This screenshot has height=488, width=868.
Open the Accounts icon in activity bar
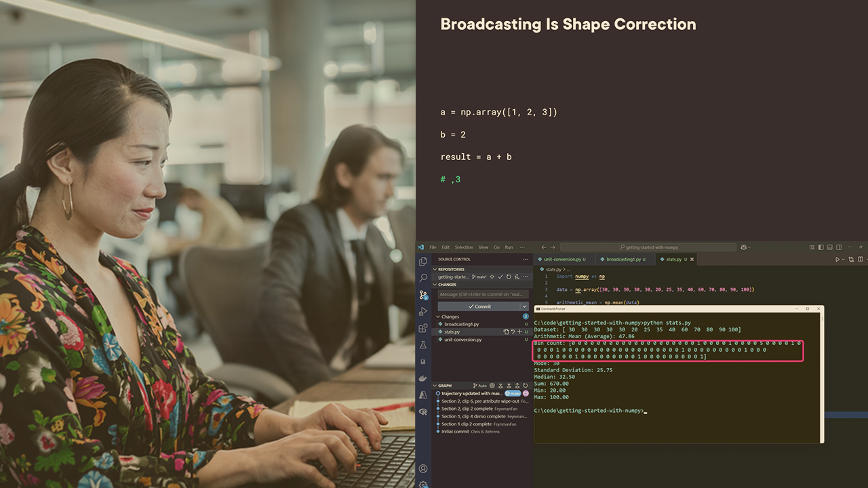point(423,468)
